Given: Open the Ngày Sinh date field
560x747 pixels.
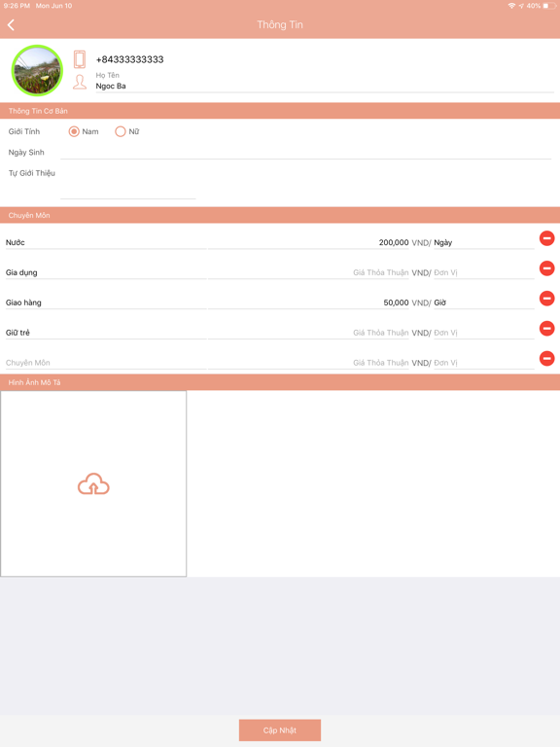Looking at the screenshot, I should pos(305,153).
